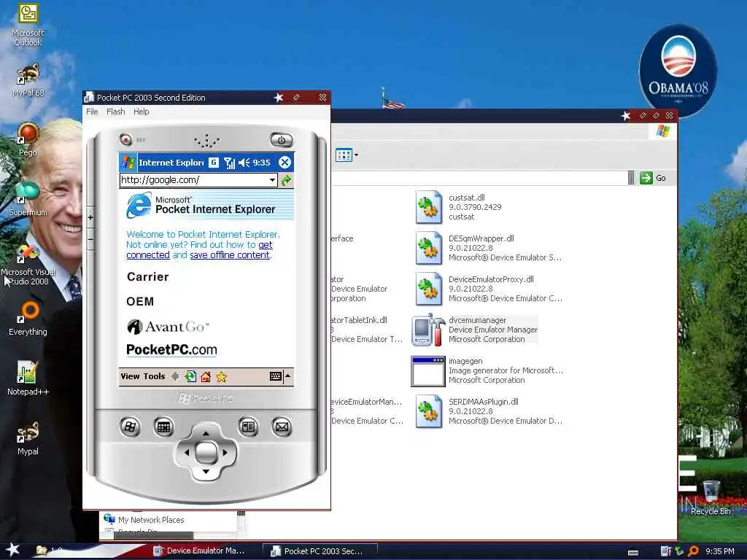Open the PocketPC.com link
This screenshot has height=560, width=747.
171,349
